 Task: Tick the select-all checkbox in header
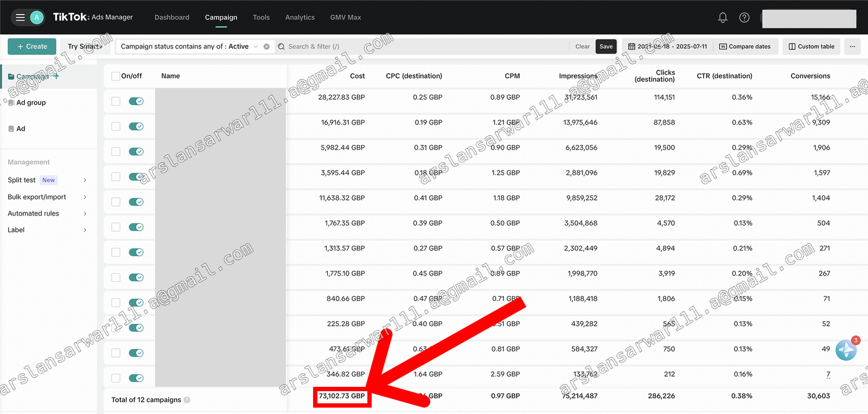[x=116, y=76]
